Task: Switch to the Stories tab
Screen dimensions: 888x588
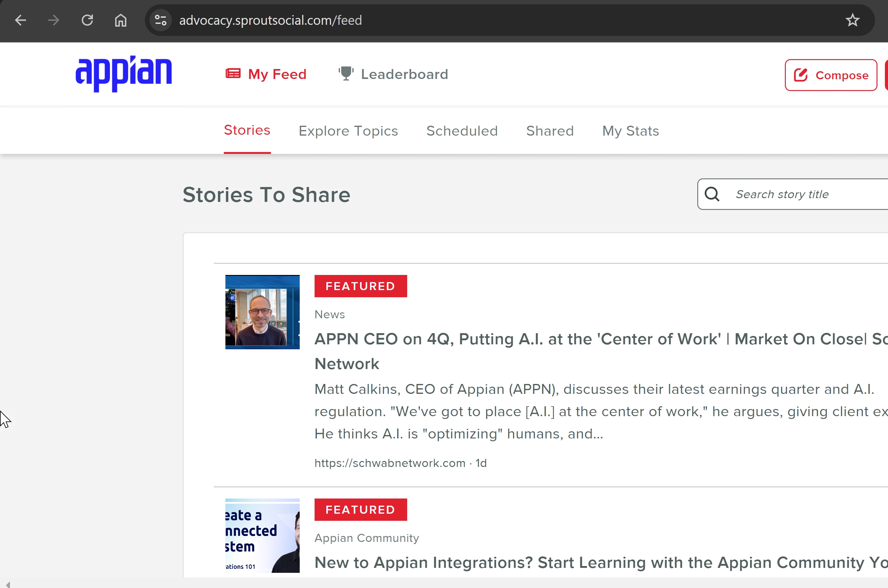Action: (247, 130)
